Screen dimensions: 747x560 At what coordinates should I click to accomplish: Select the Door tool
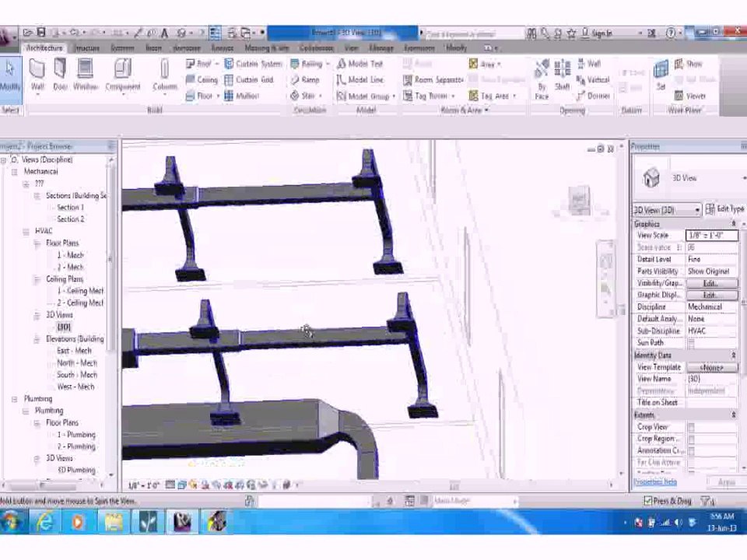coord(60,75)
